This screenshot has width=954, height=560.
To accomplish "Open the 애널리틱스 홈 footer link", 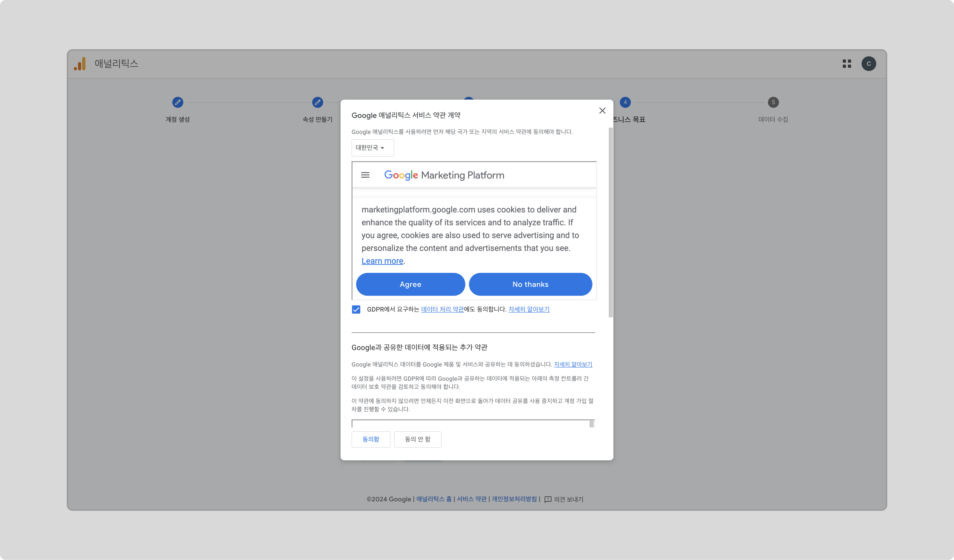I will (x=434, y=499).
